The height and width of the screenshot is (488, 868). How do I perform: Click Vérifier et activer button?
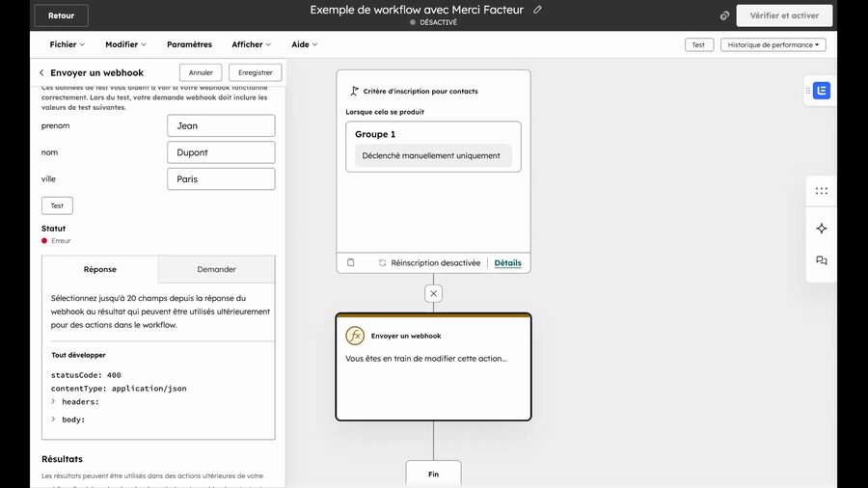[784, 15]
